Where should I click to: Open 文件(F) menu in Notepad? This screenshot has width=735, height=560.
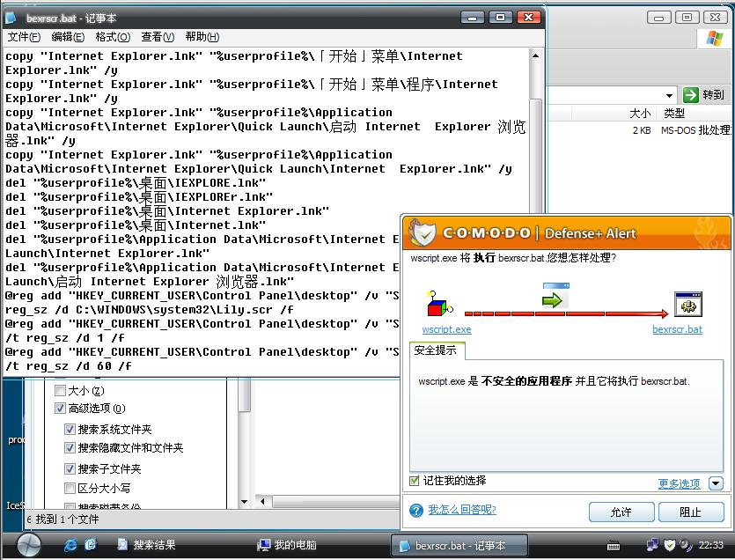[x=24, y=37]
